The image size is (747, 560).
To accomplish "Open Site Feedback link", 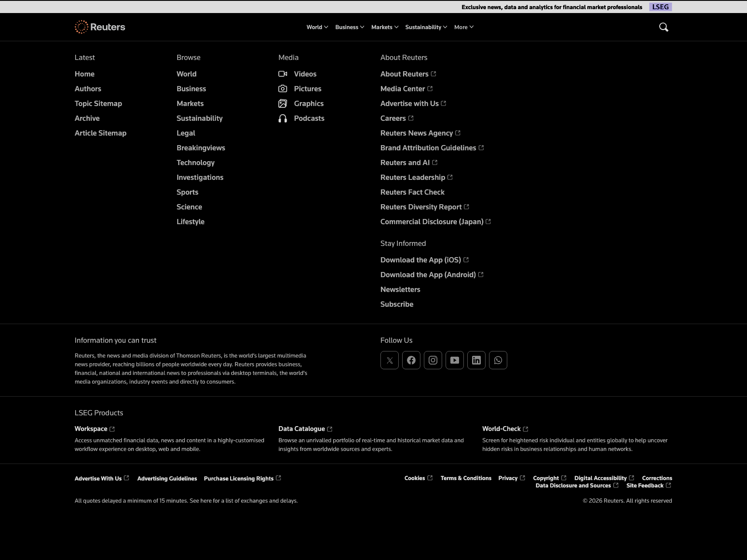I will click(x=649, y=485).
